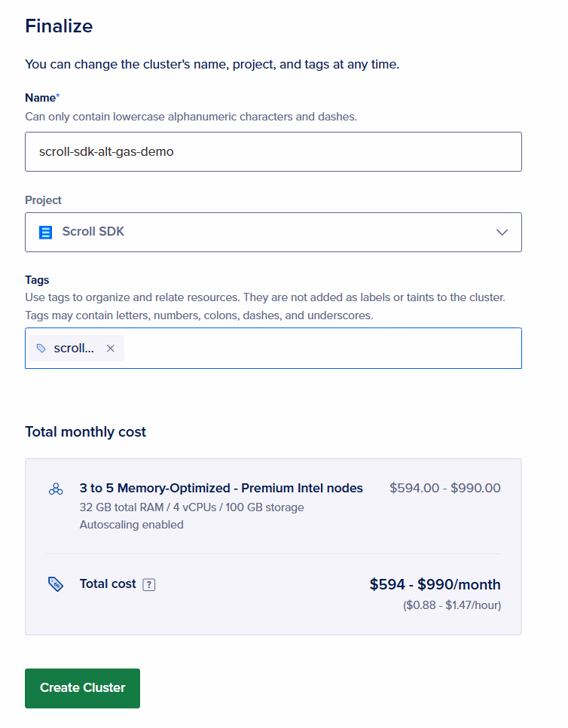
Task: Click the Name field label
Action: 41,98
